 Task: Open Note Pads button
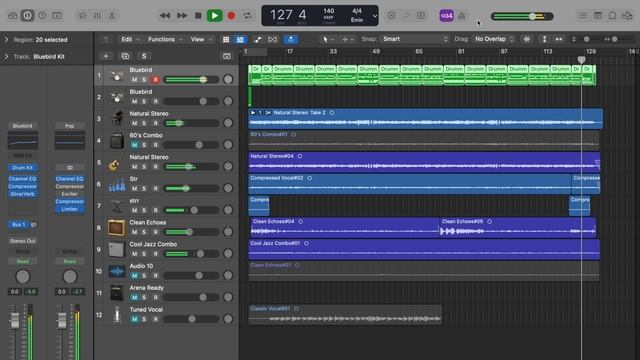(598, 16)
